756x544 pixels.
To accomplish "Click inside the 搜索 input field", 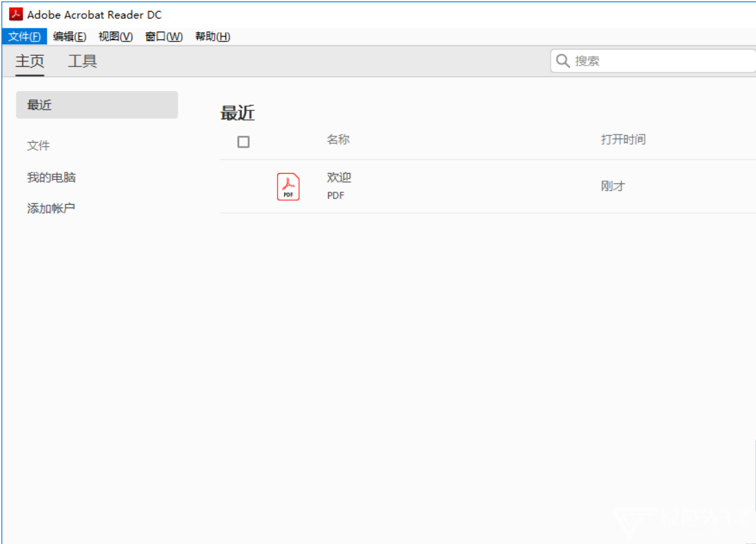I will [653, 61].
